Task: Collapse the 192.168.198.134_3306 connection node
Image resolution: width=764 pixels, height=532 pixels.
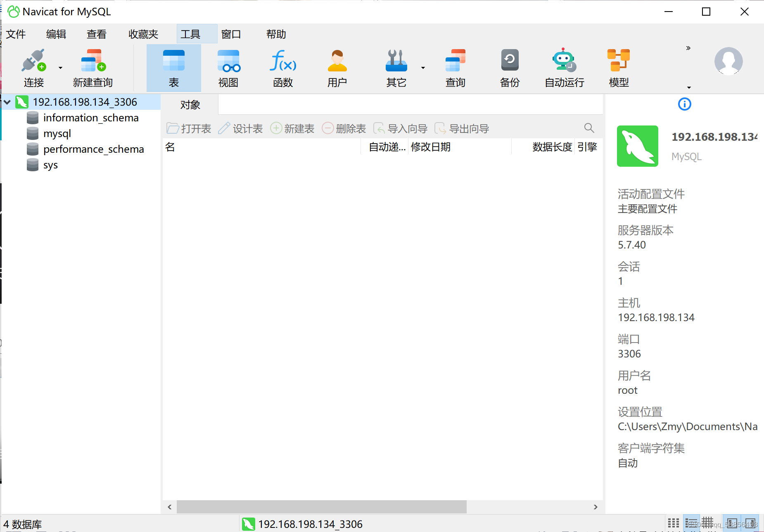Action: click(x=7, y=102)
